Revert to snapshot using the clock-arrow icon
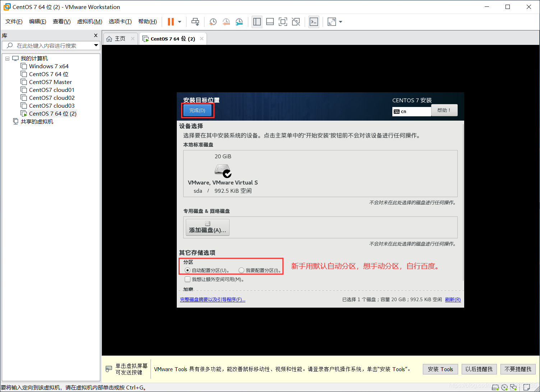Viewport: 540px width, 392px height. (226, 22)
